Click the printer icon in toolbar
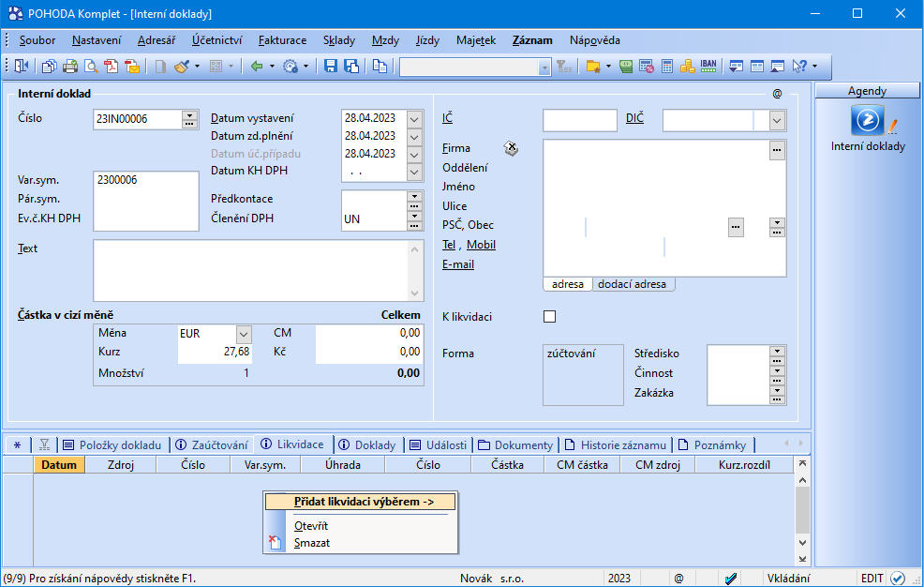This screenshot has width=924, height=587. tap(70, 66)
